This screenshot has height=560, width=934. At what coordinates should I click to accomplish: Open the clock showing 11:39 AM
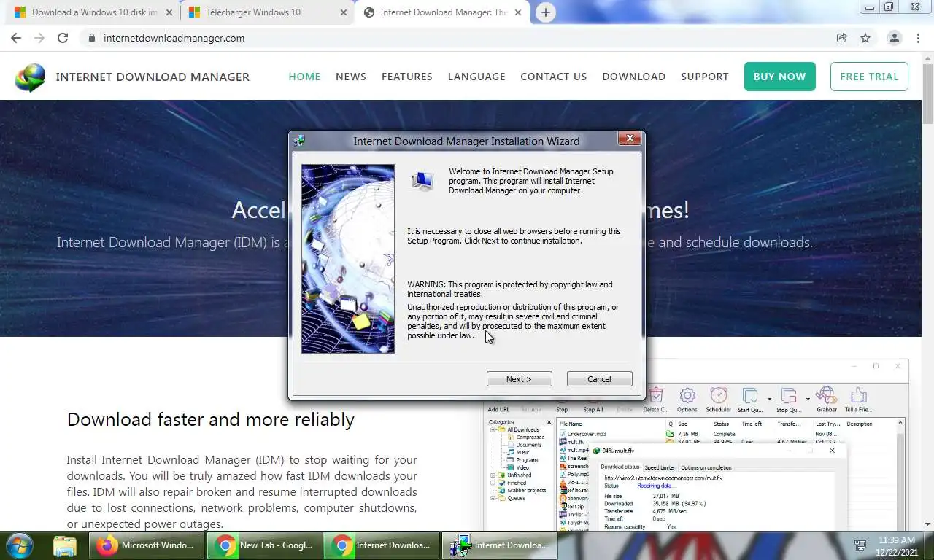897,545
